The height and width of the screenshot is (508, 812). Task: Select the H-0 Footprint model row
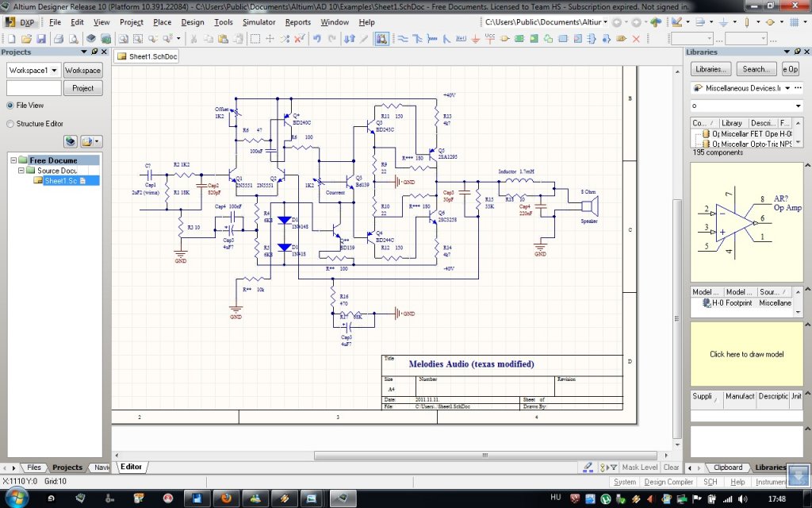click(x=746, y=302)
